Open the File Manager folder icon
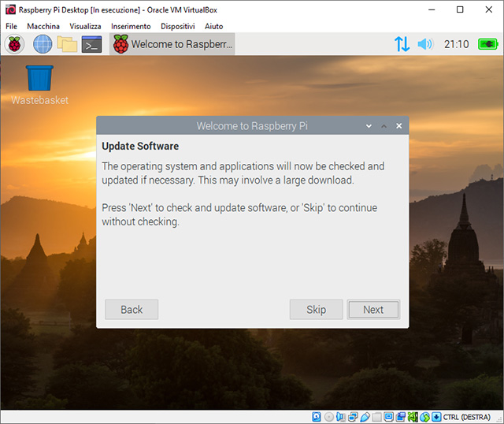 point(67,44)
